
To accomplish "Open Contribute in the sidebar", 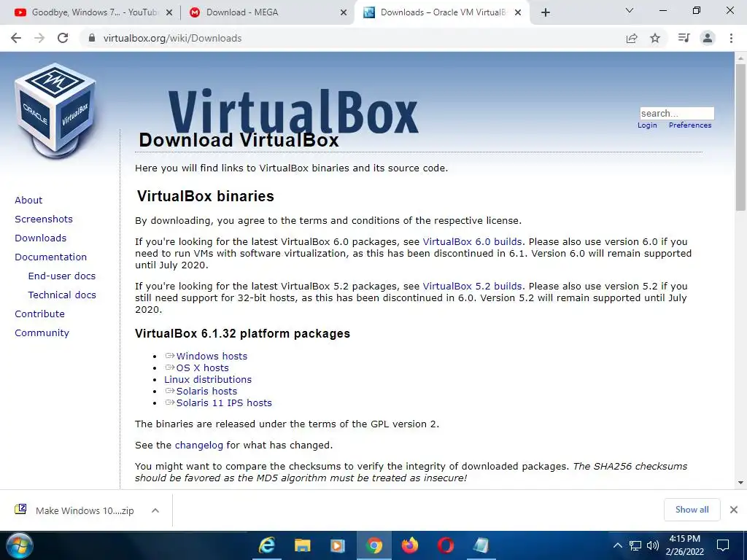I will [39, 314].
